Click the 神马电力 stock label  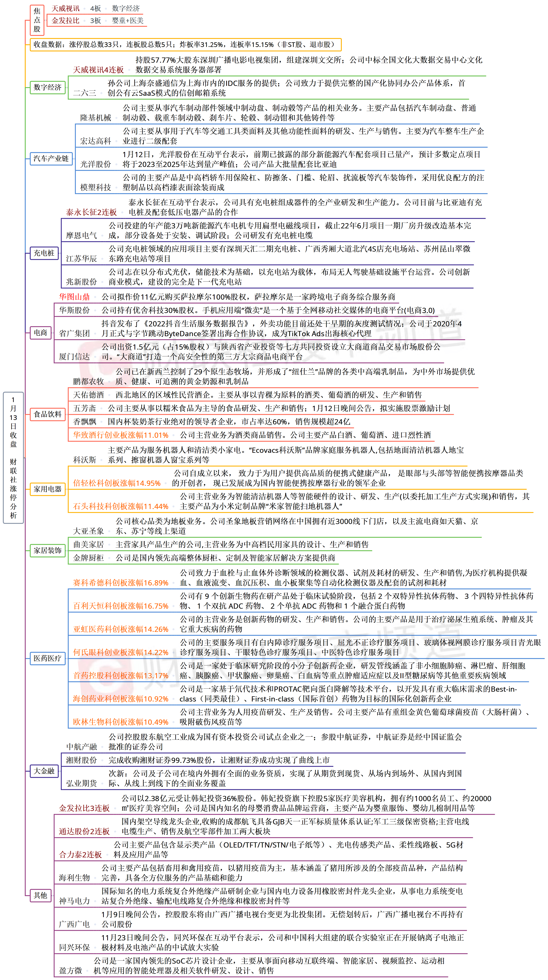(x=75, y=901)
